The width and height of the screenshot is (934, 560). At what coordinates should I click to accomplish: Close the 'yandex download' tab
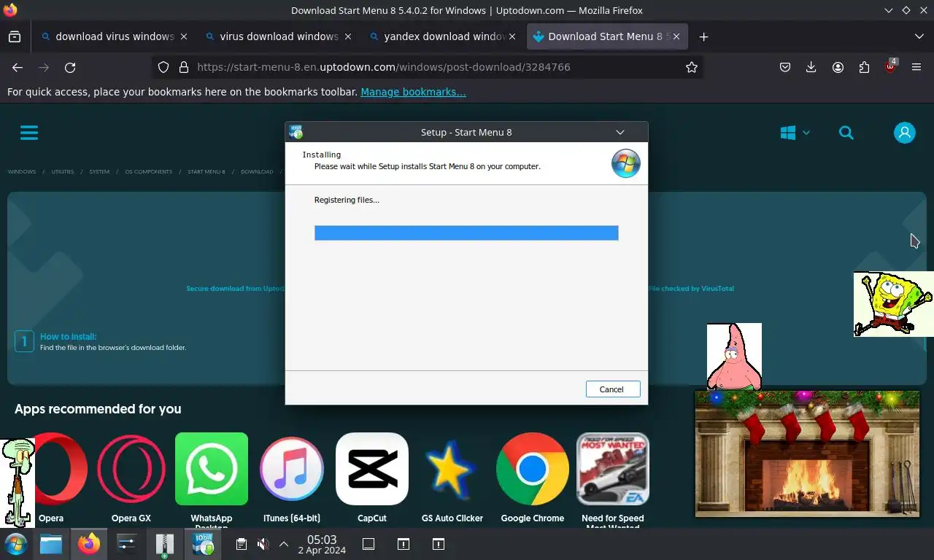click(512, 36)
